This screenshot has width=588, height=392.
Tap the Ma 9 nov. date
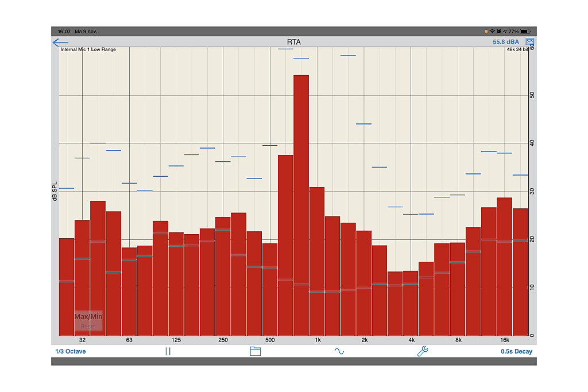coord(86,32)
